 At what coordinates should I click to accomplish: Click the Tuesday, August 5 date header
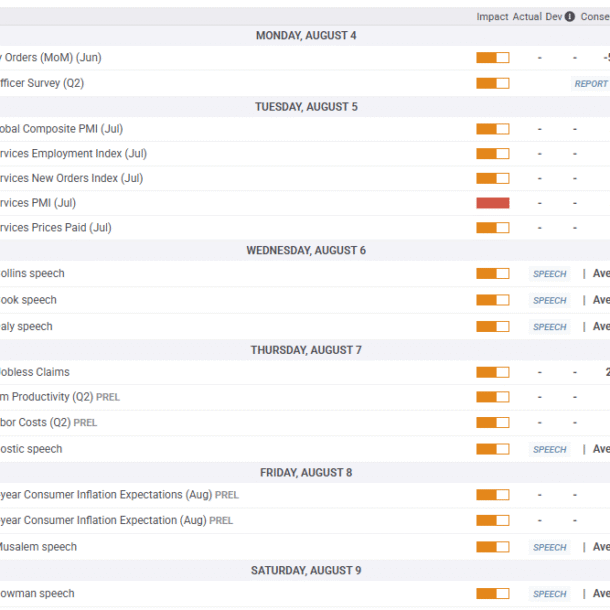[306, 107]
